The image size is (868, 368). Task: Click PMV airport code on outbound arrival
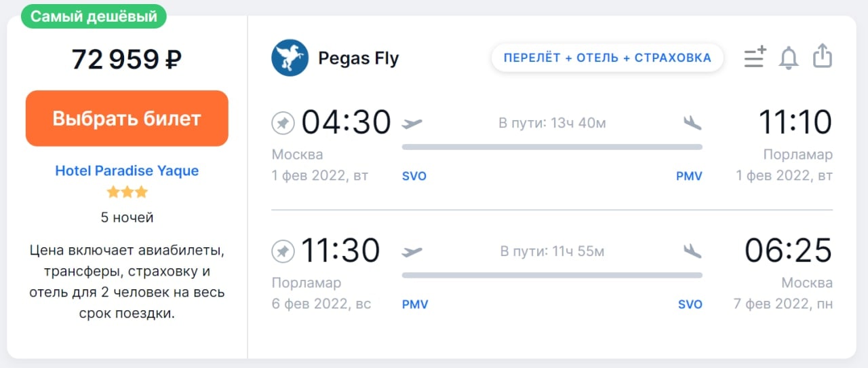[689, 176]
